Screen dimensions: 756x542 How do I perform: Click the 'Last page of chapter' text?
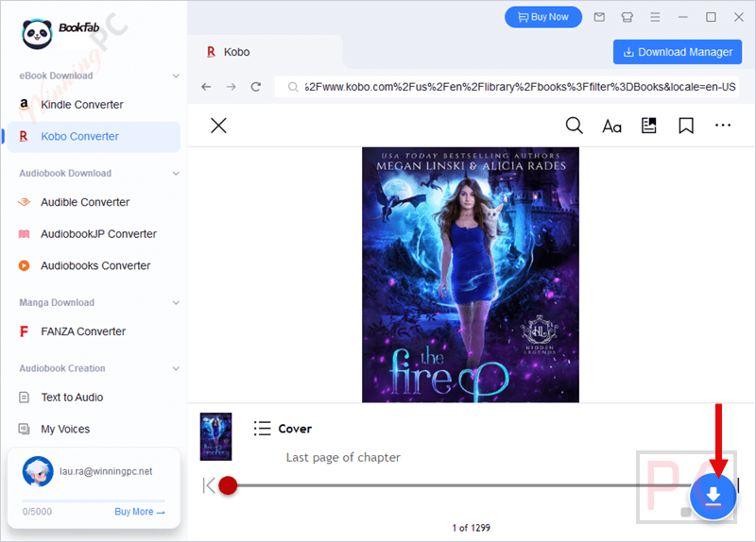[343, 457]
